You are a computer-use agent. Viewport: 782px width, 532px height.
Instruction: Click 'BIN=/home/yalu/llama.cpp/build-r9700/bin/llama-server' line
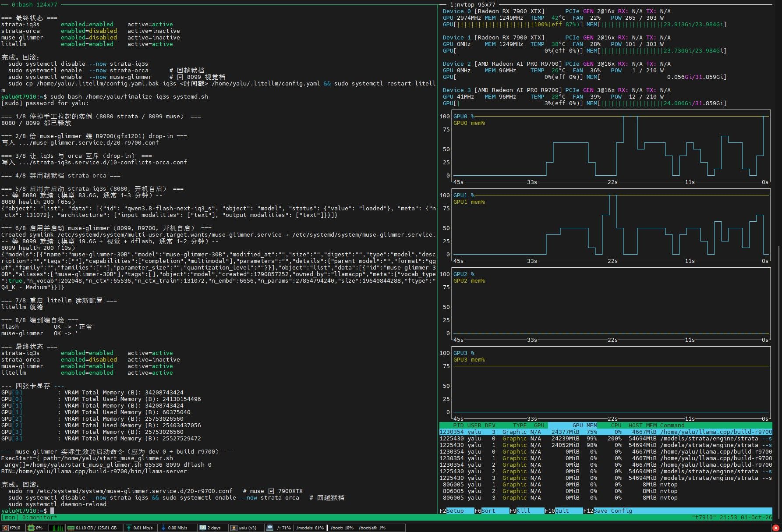pyautogui.click(x=94, y=471)
